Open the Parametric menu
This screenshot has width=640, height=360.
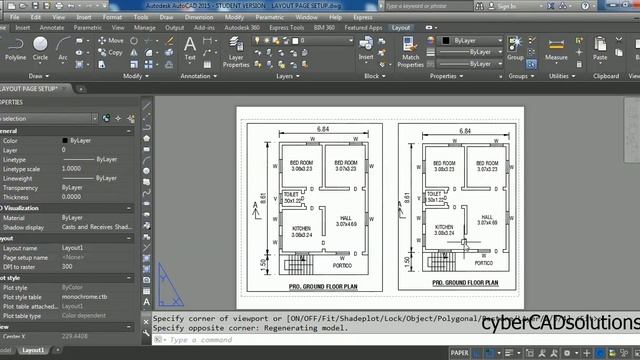point(269,17)
